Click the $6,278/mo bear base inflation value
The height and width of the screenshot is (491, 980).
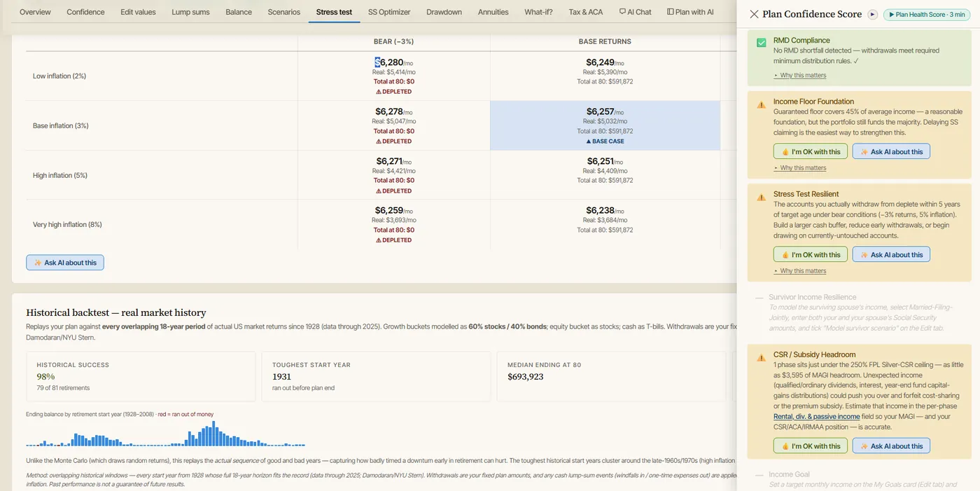click(x=393, y=111)
